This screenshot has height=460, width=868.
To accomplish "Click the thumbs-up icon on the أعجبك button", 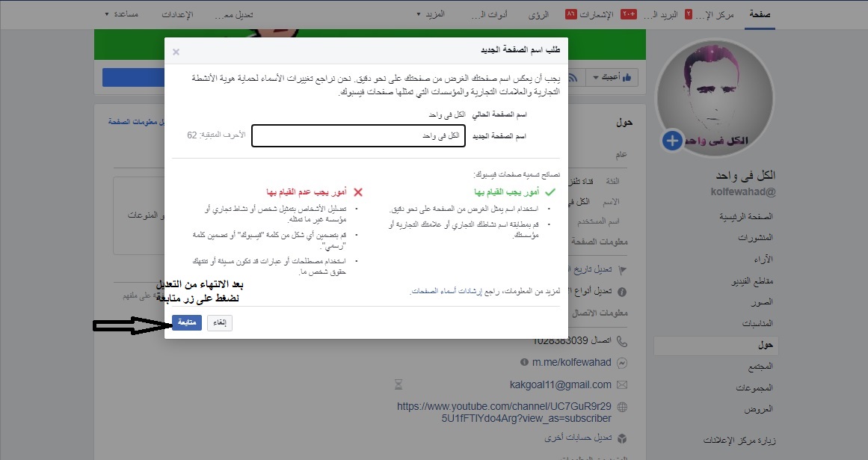I will [629, 77].
